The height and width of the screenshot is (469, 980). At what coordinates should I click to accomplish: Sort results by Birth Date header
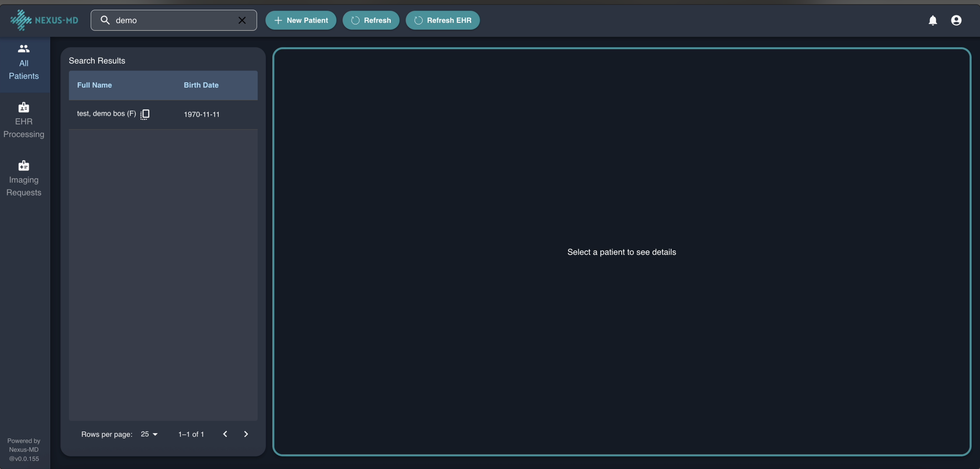tap(201, 85)
